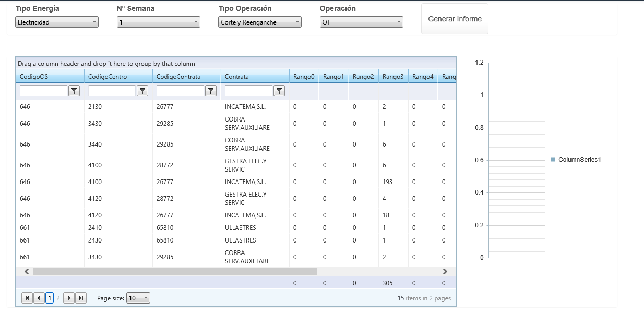Type in the CodigoOS filter text box
The width and height of the screenshot is (644, 327).
(x=44, y=91)
